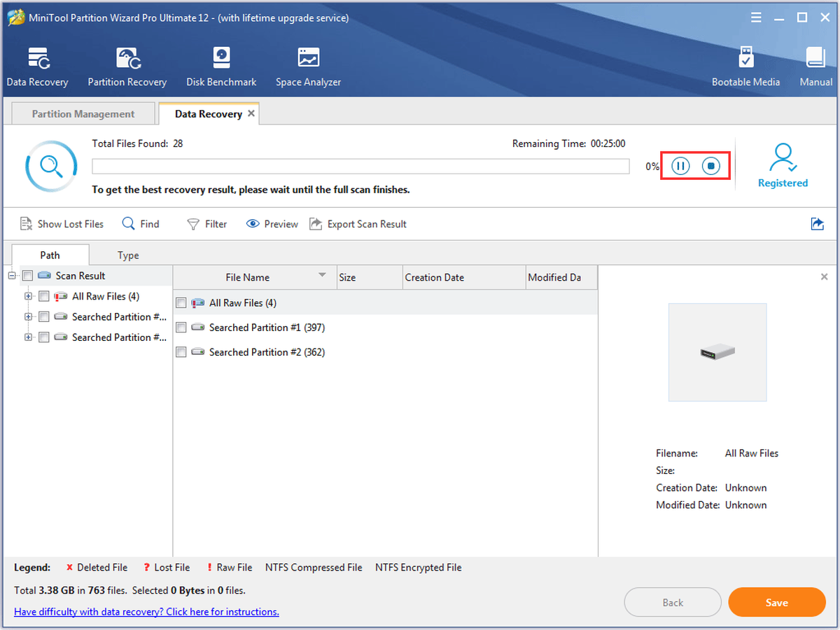Screen dimensions: 840x630
Task: Open the Manual book icon
Action: tap(815, 59)
